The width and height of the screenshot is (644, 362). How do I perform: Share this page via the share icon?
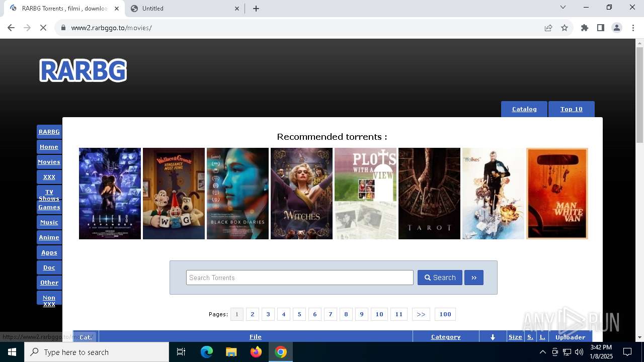(x=548, y=28)
